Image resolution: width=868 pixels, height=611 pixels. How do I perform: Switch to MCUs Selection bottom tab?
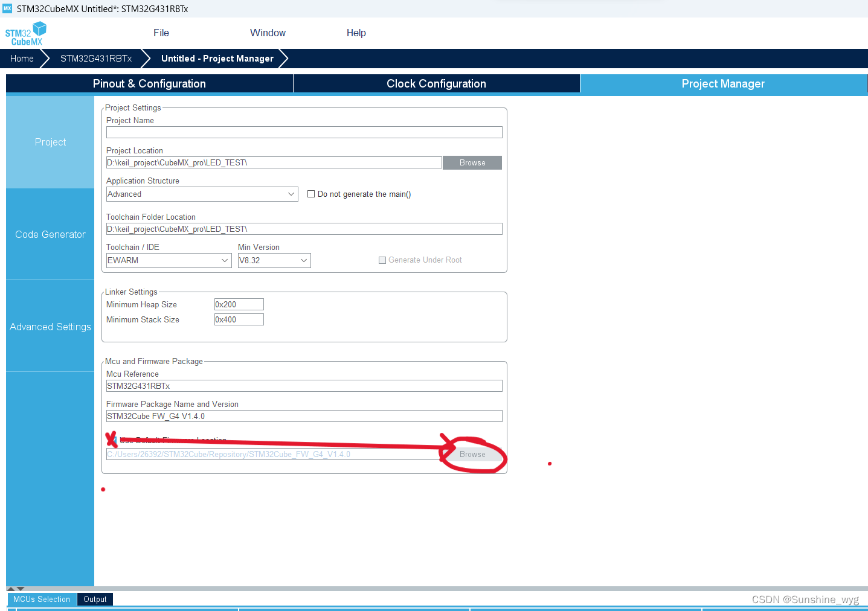pos(42,599)
